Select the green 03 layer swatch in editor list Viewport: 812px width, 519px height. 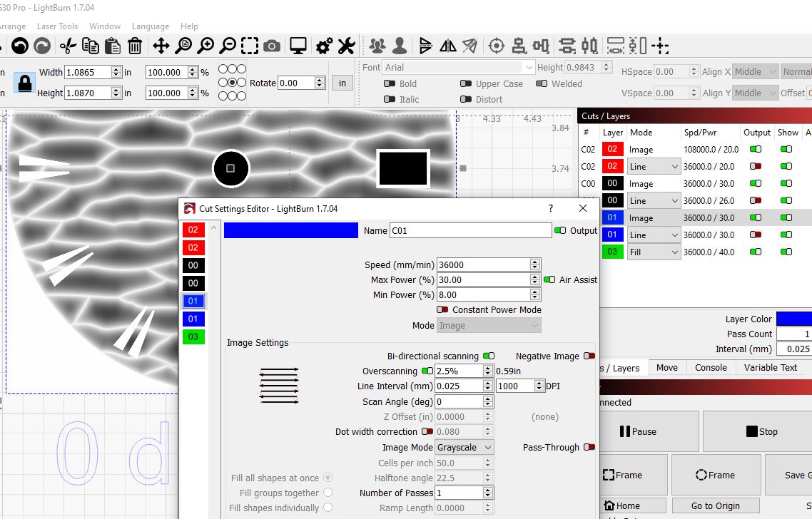193,336
